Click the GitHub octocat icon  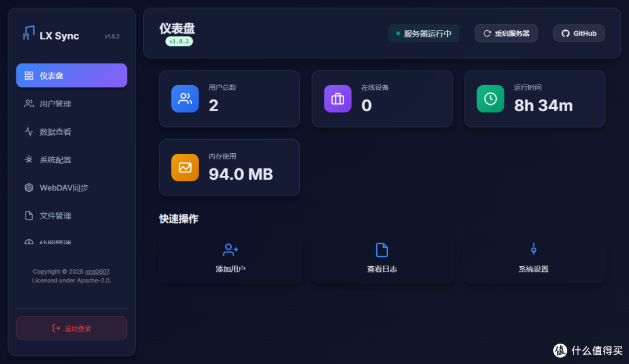565,33
